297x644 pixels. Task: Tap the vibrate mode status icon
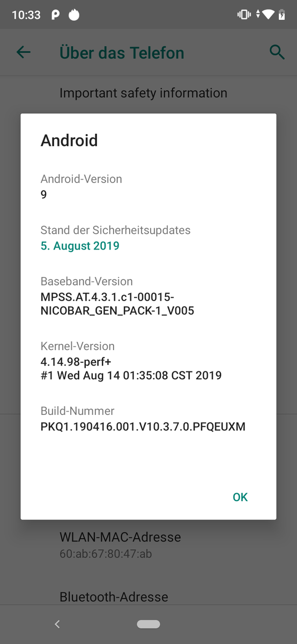pos(244,15)
